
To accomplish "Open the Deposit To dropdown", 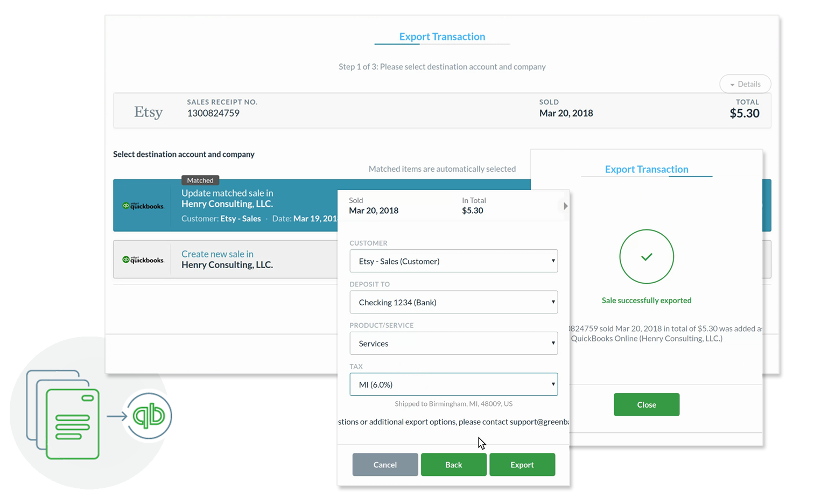I will pos(453,303).
